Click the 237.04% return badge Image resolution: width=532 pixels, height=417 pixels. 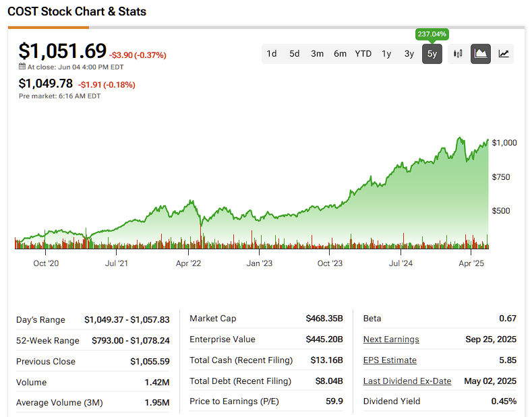432,34
